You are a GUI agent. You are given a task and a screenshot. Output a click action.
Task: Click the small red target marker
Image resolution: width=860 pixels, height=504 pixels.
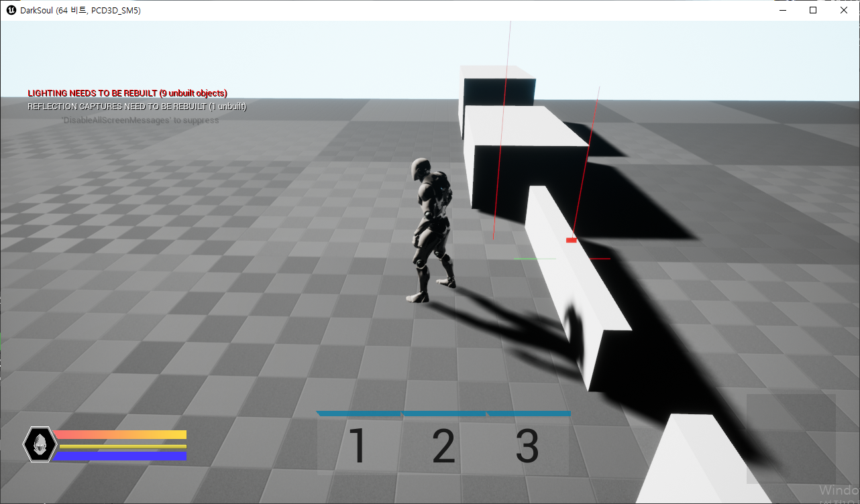[571, 240]
